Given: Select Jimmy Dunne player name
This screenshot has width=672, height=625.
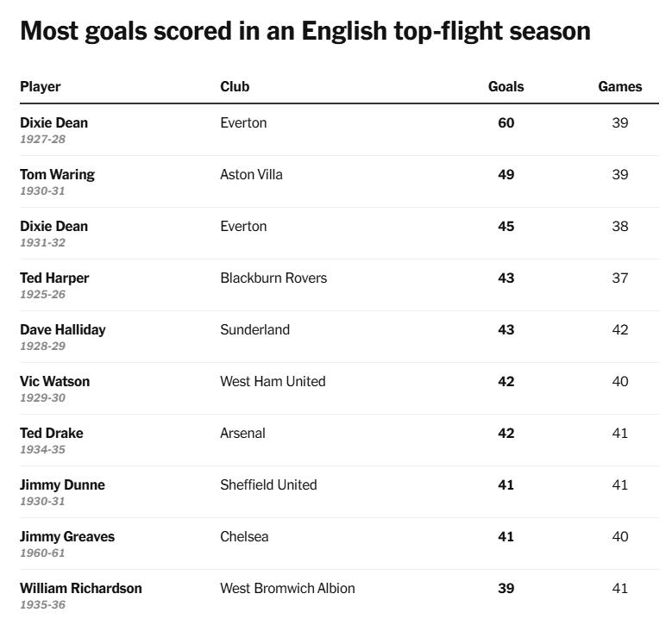Looking at the screenshot, I should click(x=62, y=484).
